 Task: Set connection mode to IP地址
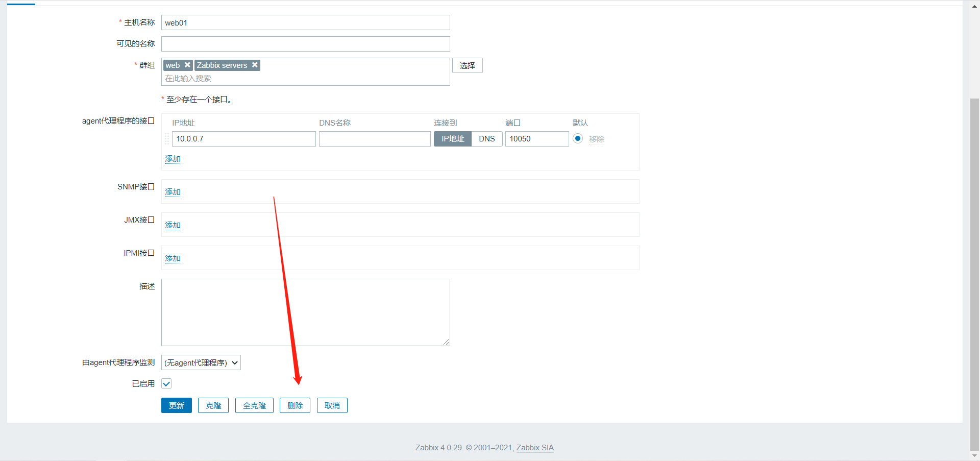coord(453,139)
